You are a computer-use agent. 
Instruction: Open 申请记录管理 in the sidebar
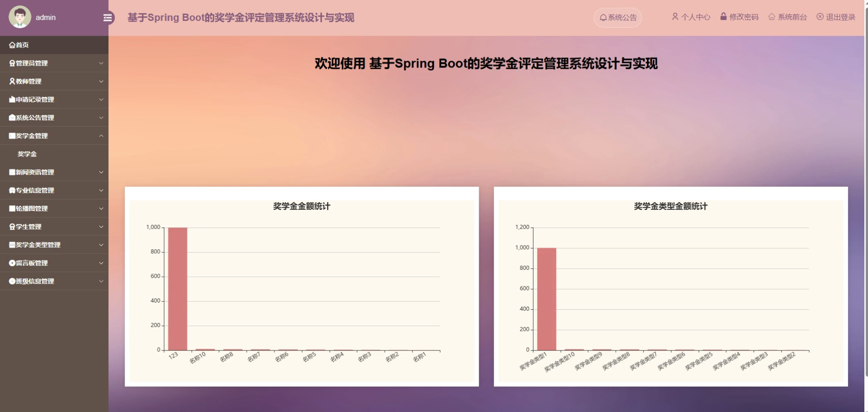[x=54, y=99]
